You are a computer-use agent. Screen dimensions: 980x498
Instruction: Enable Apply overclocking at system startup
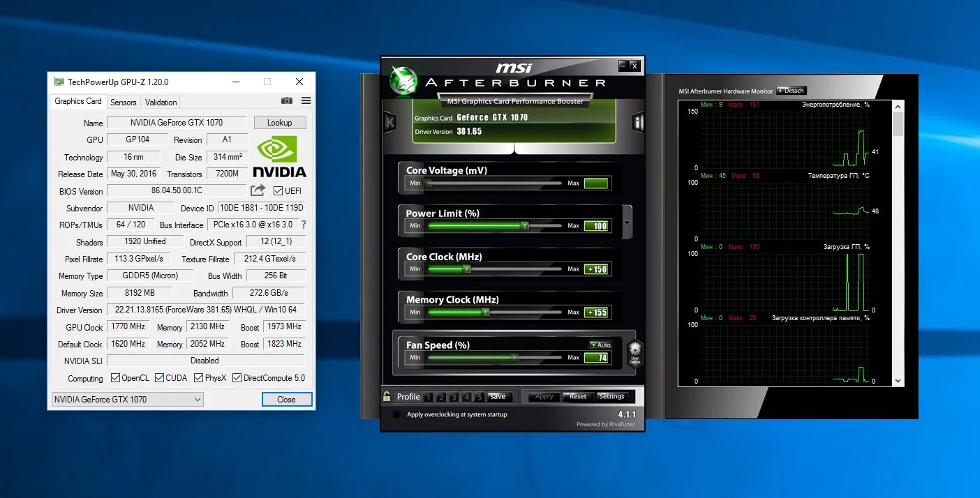(x=396, y=414)
